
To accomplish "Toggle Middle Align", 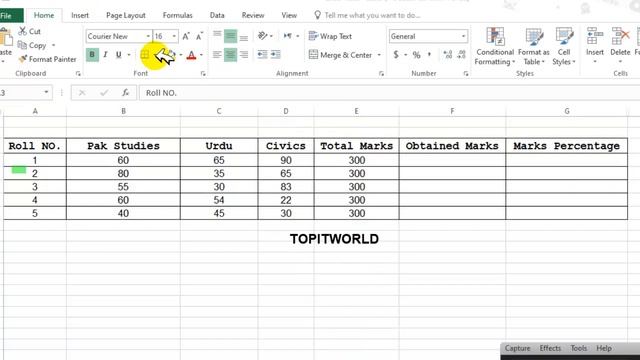I will pyautogui.click(x=230, y=36).
